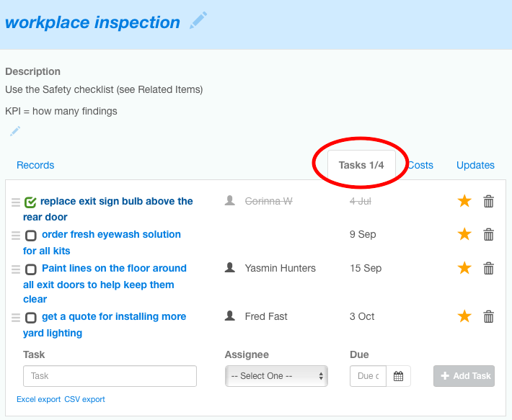Edit the workplace inspection title pencil icon

coord(198,20)
